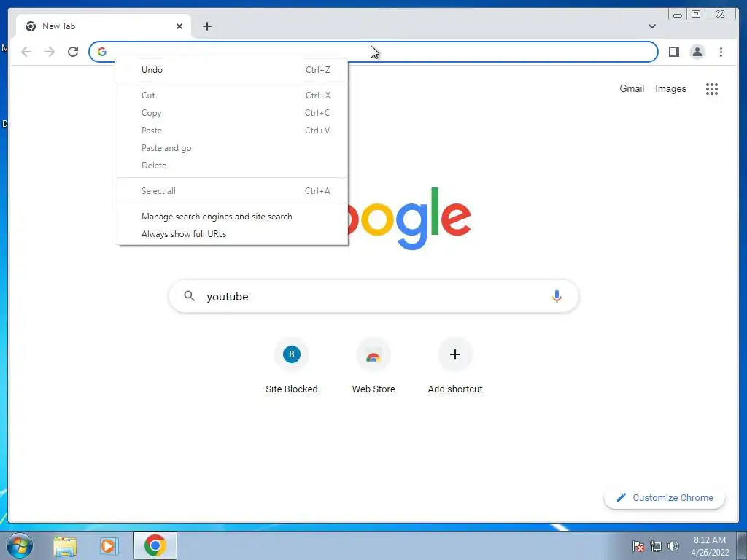Screen dimensions: 747x560
Task: Open the Site Blocked shortcut icon
Action: coord(292,354)
